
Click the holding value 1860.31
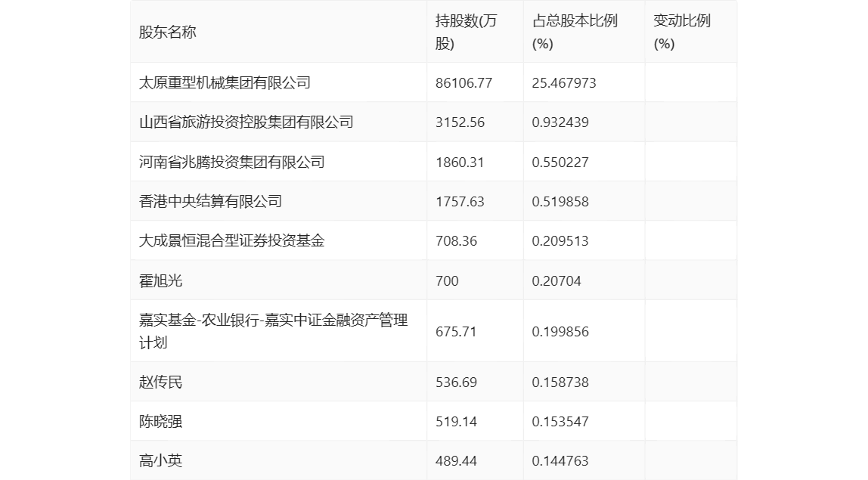pyautogui.click(x=460, y=163)
